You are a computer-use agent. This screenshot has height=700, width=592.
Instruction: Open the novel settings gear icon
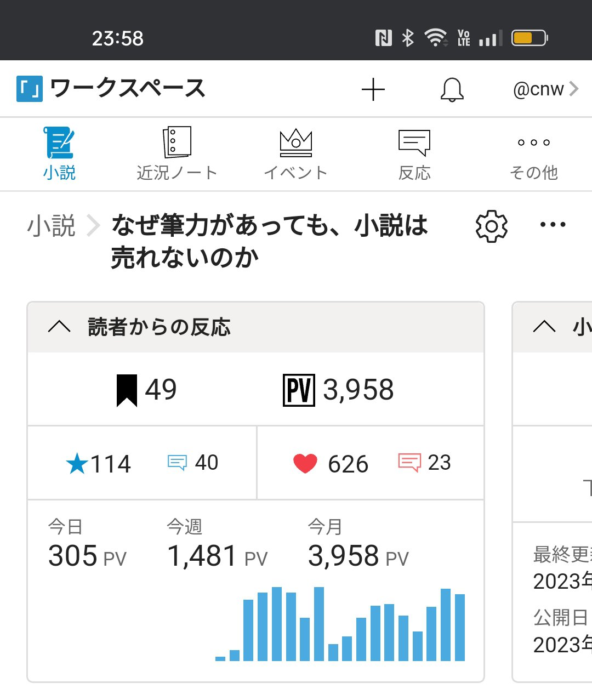point(491,226)
